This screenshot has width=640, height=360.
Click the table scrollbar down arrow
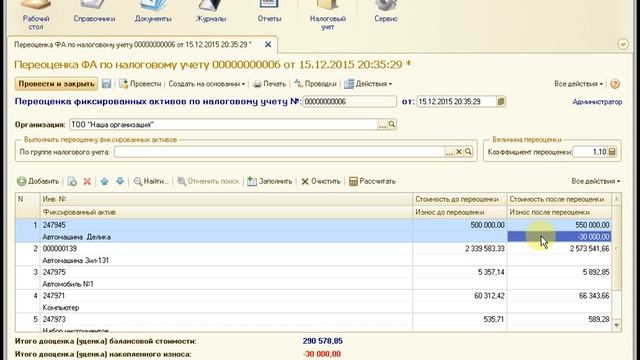coord(616,325)
